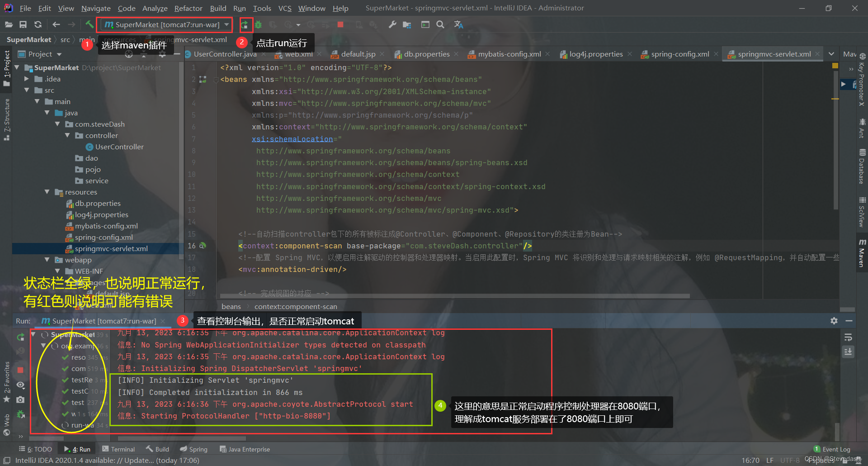Toggle the SciView tool window

click(862, 212)
